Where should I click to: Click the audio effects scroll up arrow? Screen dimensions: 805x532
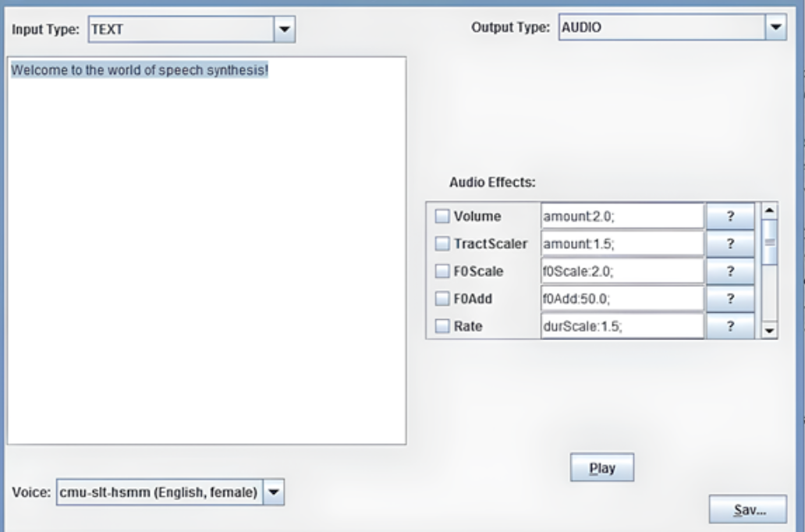pyautogui.click(x=769, y=211)
